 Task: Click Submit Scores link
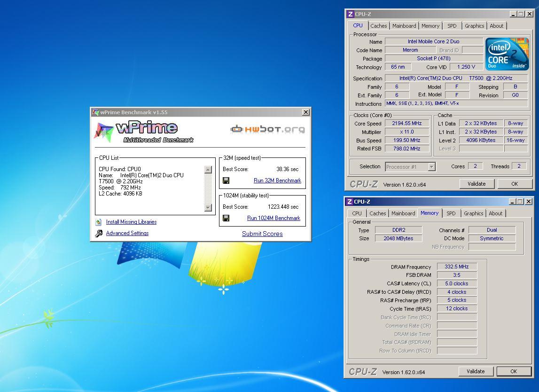tap(262, 234)
